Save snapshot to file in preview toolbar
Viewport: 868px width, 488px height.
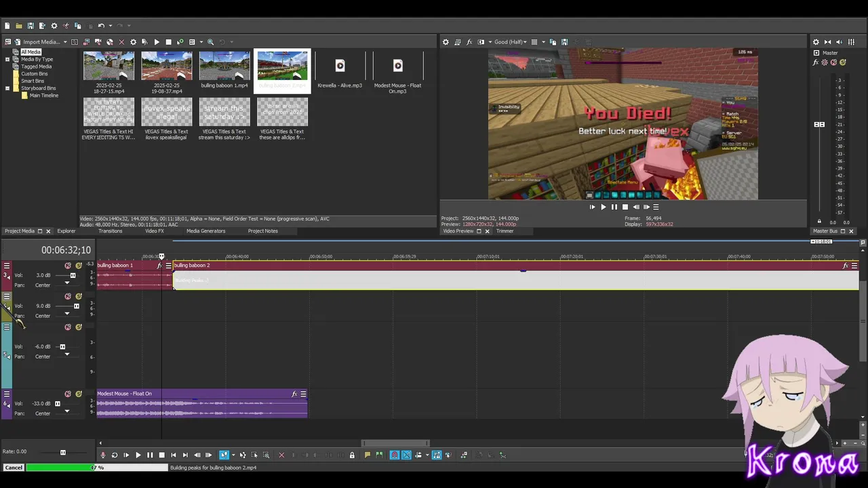pos(564,42)
